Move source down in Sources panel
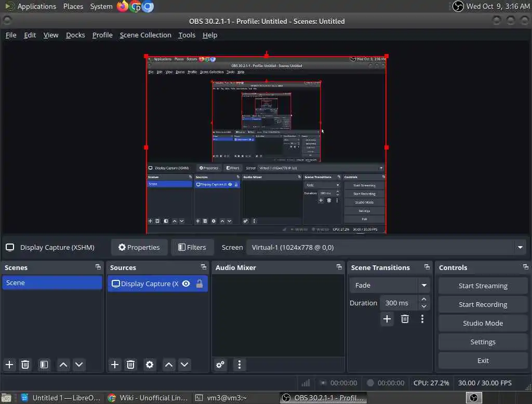Viewport: 532px width, 404px height. click(184, 365)
